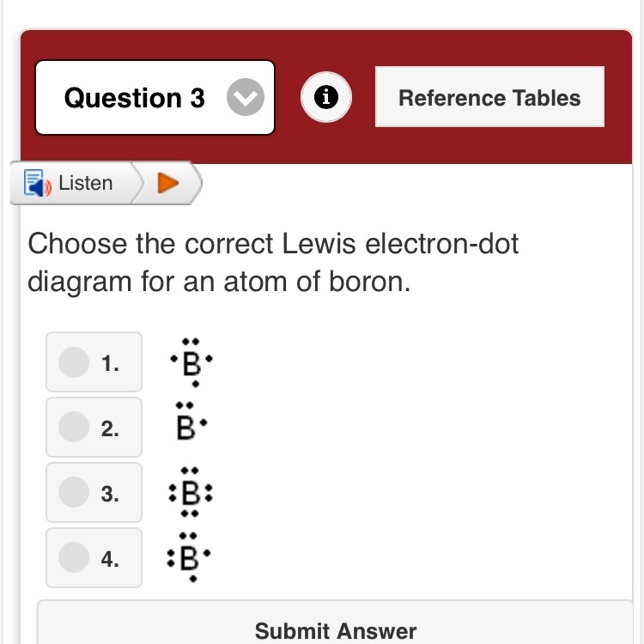Choose radio button for answer 4

[x=74, y=558]
